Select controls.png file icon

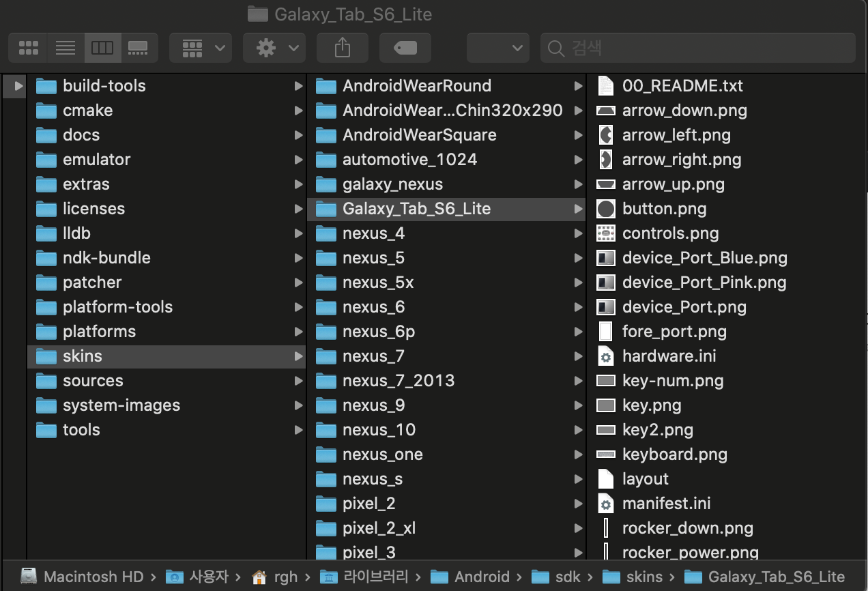point(606,233)
